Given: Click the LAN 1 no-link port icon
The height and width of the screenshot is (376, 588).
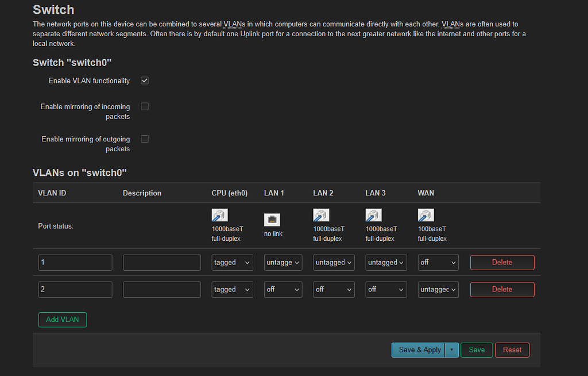Looking at the screenshot, I should click(x=272, y=219).
